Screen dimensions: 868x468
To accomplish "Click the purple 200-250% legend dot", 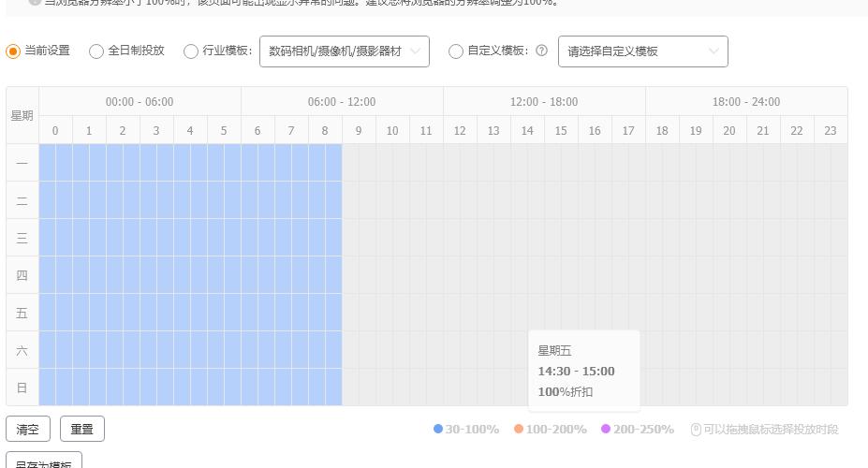I will (x=606, y=429).
